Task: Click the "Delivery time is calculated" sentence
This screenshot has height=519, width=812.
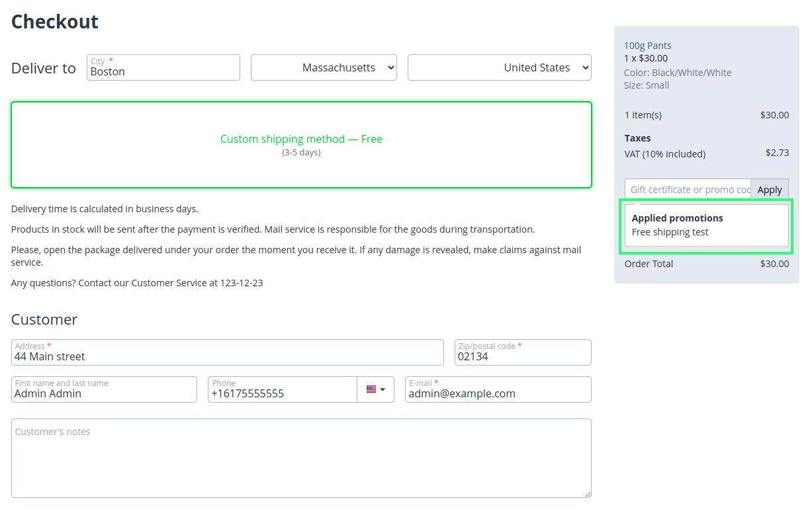Action: click(x=105, y=209)
